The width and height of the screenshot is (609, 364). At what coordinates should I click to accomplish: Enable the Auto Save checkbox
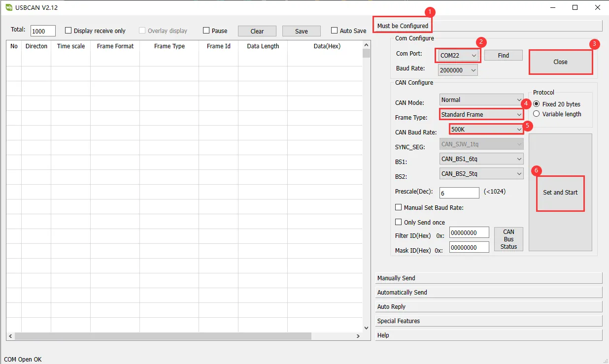[335, 31]
